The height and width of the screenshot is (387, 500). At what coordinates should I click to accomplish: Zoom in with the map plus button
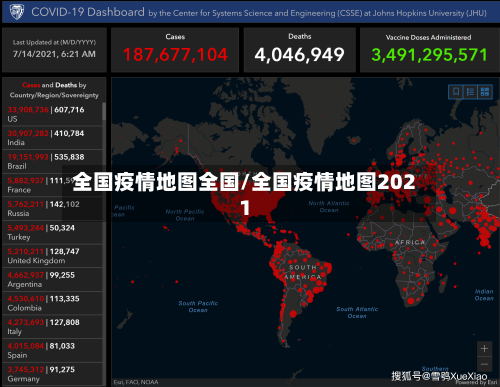click(x=484, y=349)
